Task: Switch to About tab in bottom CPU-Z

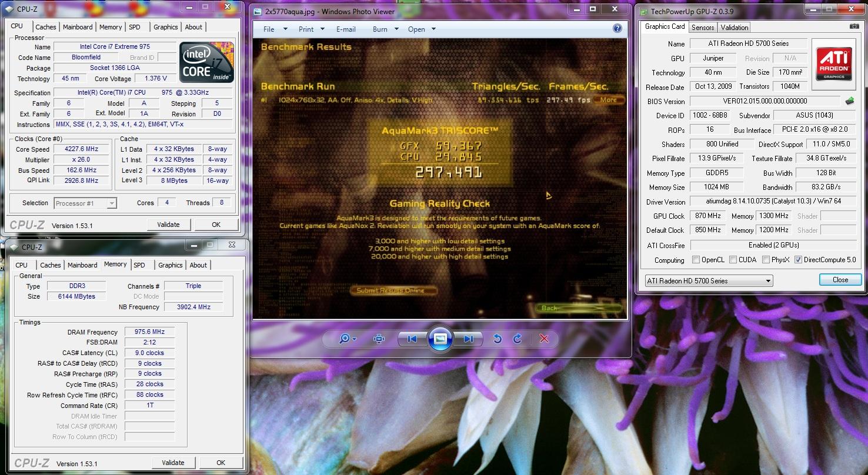Action: point(198,265)
